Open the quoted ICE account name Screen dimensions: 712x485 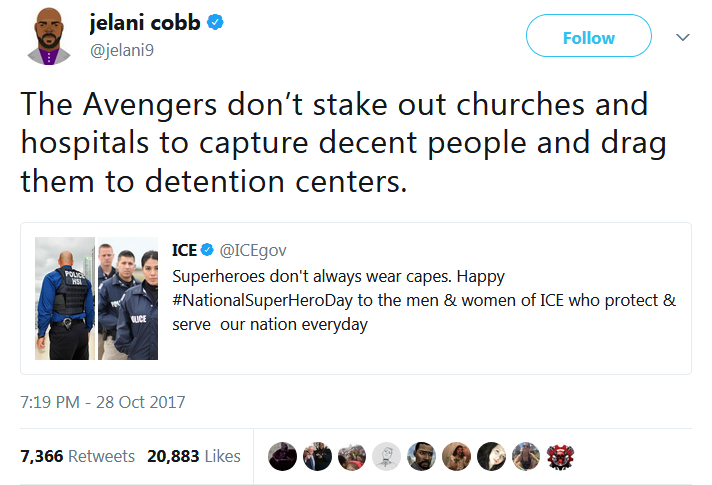coord(185,249)
